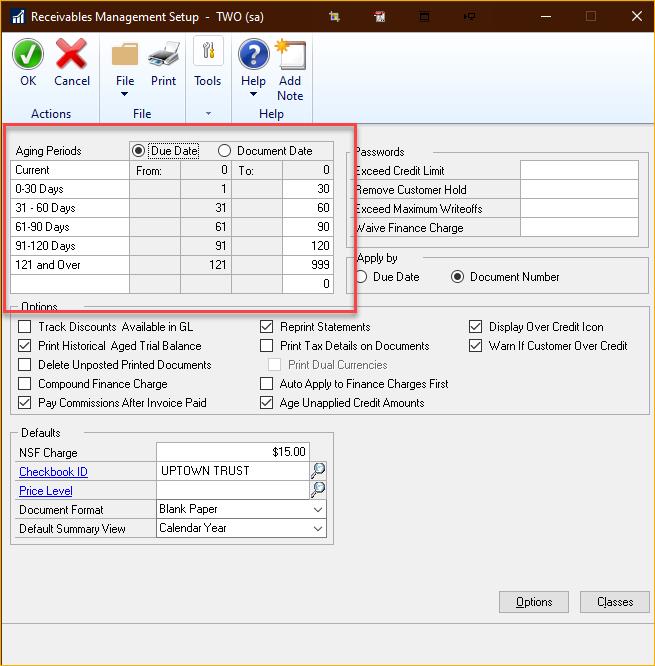Viewport: 655px width, 666px height.
Task: Click the From value 121 cell
Action: (206, 265)
